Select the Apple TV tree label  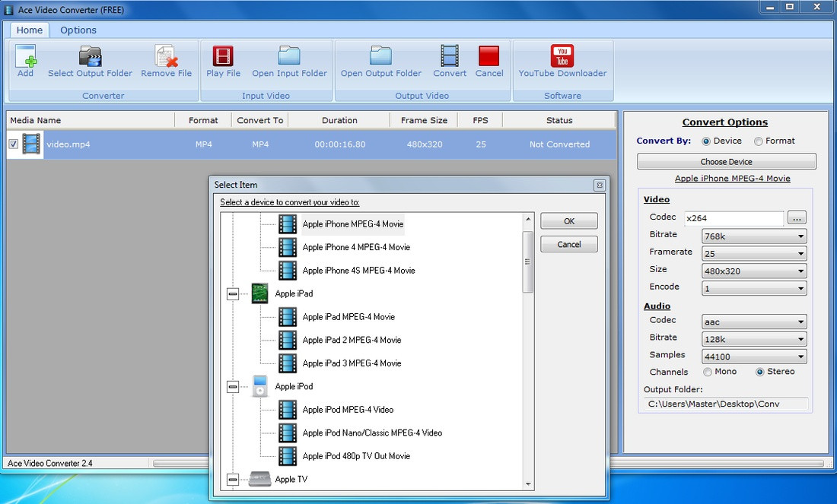[291, 479]
